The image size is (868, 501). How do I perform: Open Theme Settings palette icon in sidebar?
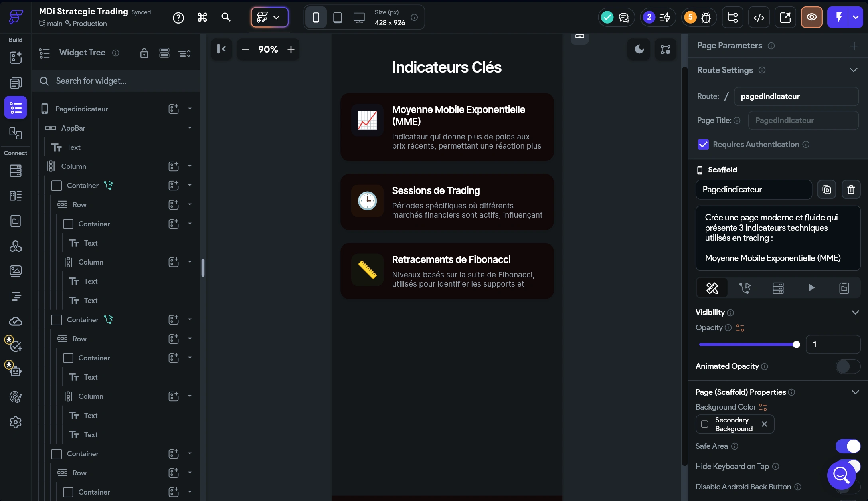coord(15,397)
